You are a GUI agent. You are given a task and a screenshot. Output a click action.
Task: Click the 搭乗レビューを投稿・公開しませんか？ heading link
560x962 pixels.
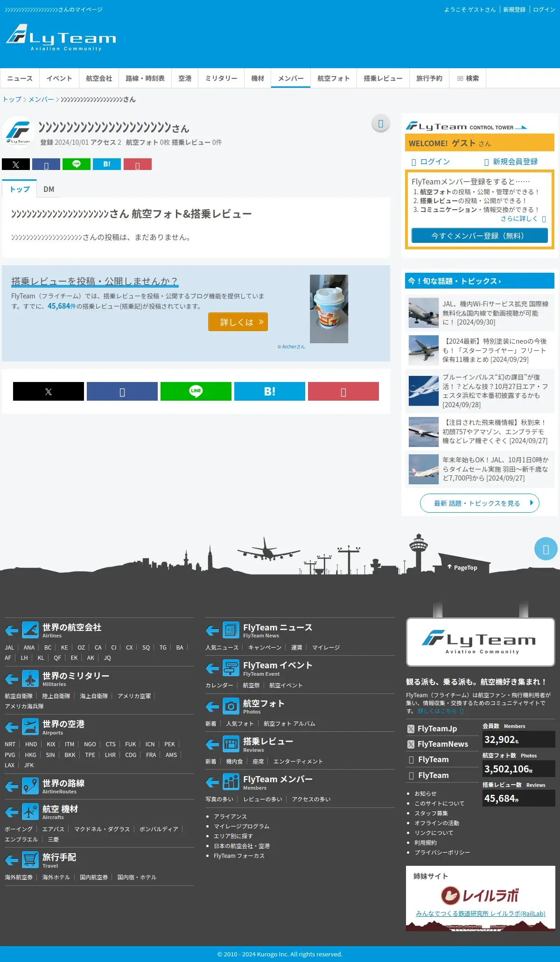(94, 281)
